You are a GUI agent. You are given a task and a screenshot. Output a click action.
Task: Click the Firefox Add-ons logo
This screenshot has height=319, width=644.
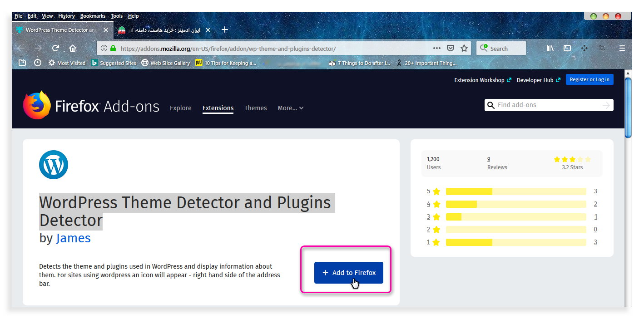[x=91, y=106]
